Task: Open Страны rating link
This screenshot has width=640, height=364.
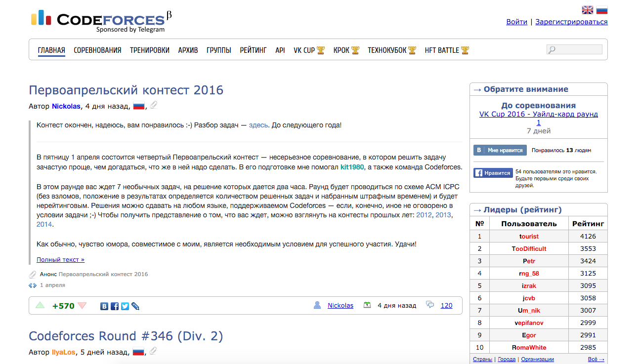Action: [482, 359]
